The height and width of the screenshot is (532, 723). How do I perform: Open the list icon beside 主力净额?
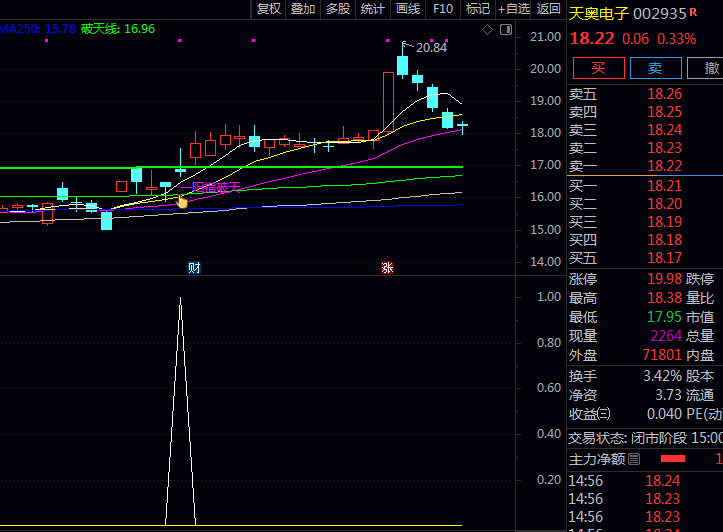click(634, 459)
